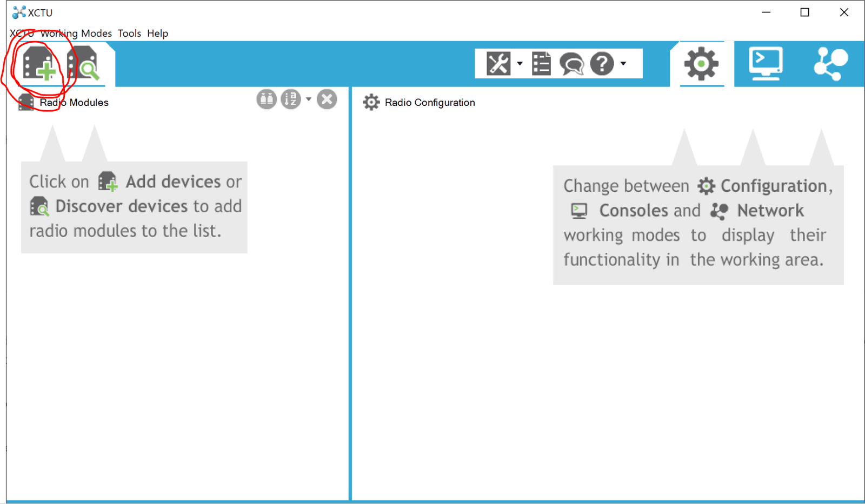Click the Radio Modules panel title
The width and height of the screenshot is (865, 504).
click(74, 102)
